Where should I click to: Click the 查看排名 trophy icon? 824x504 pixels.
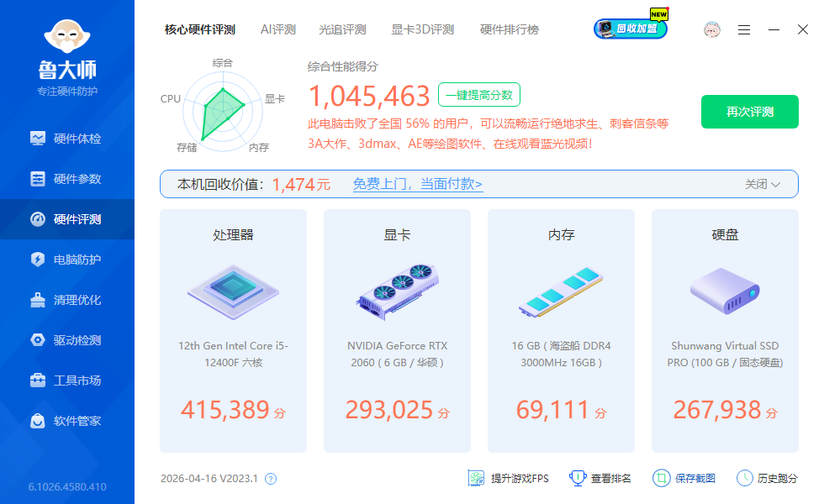pyautogui.click(x=578, y=478)
